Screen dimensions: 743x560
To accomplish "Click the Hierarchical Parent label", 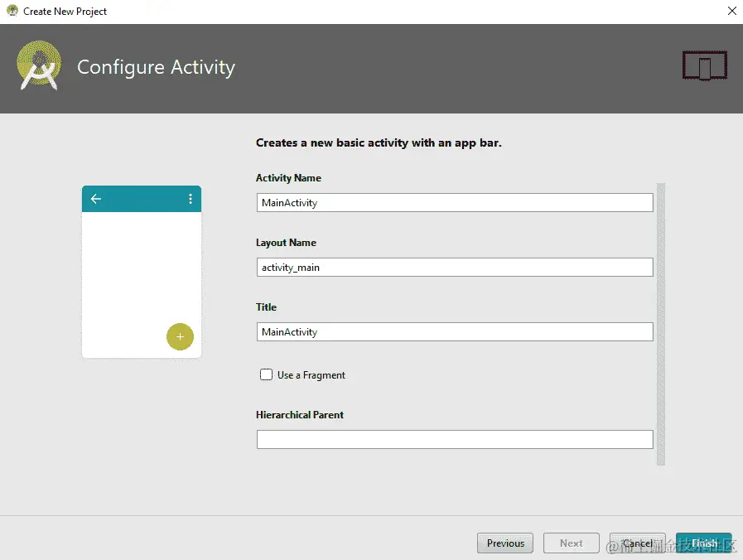I will coord(300,414).
